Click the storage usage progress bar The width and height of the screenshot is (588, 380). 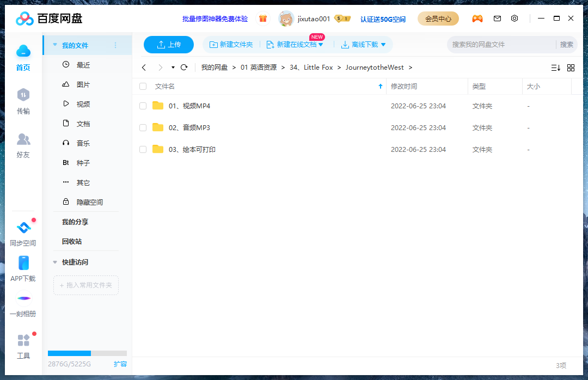tap(87, 353)
